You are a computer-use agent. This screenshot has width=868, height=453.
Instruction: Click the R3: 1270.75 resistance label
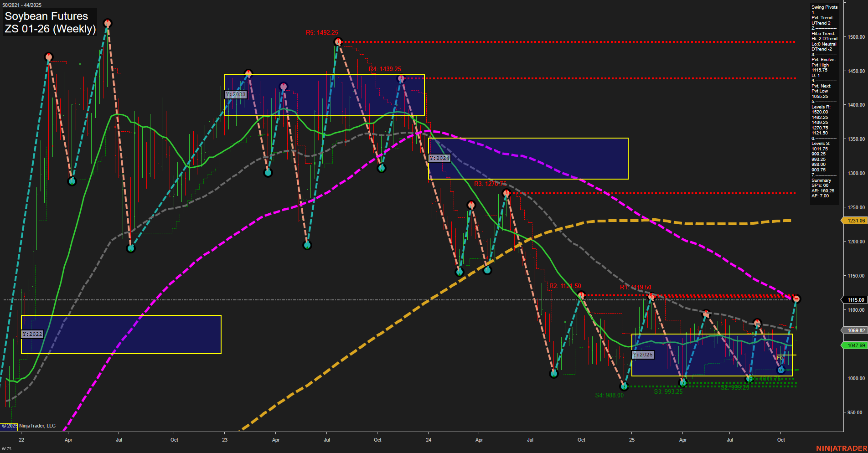491,183
